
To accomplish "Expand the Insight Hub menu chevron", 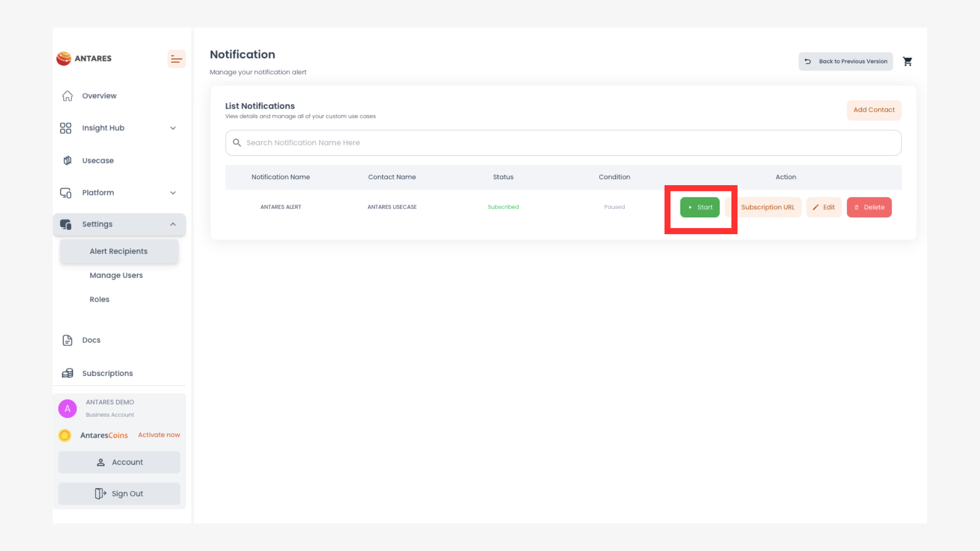I will pos(173,128).
